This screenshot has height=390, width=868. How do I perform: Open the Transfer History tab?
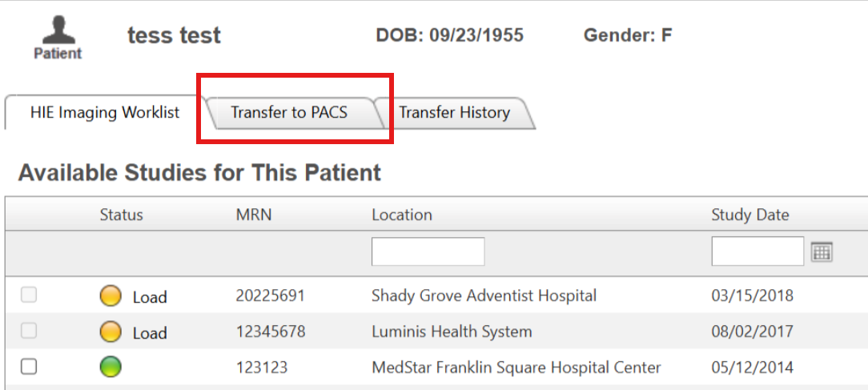(454, 113)
